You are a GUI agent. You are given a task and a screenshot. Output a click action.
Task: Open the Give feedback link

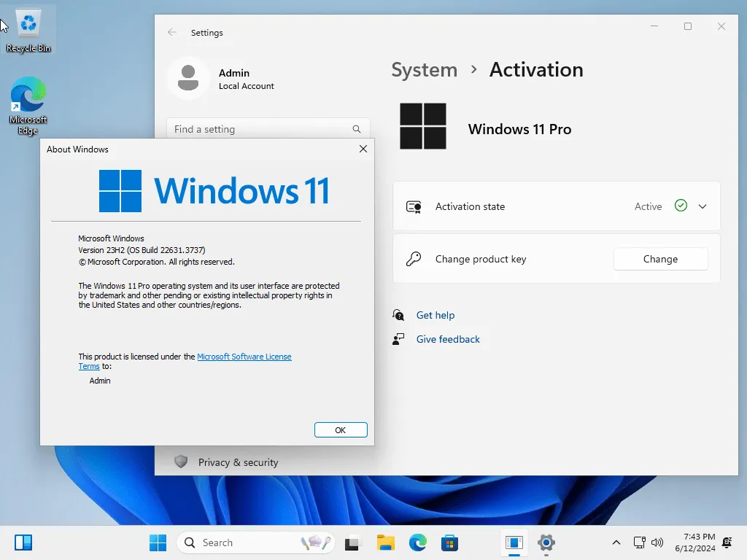point(448,339)
